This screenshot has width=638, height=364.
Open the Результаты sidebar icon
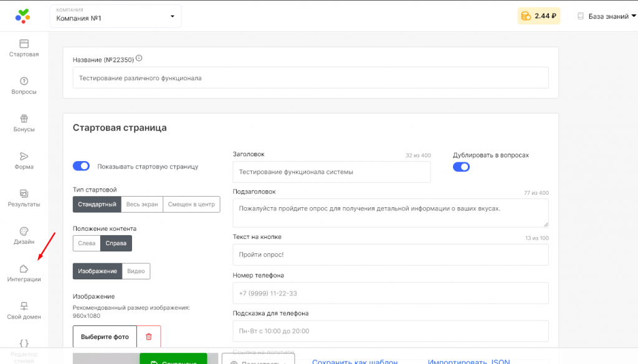24,194
